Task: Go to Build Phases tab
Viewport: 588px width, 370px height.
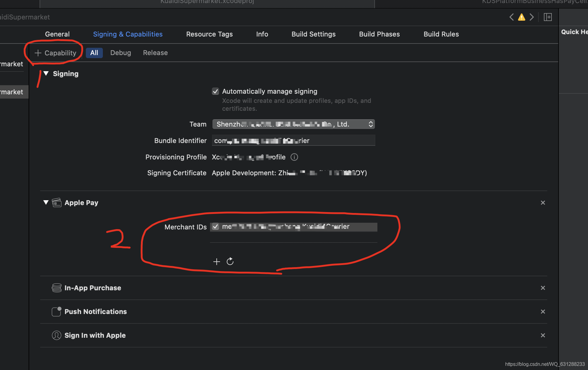Action: [x=380, y=34]
